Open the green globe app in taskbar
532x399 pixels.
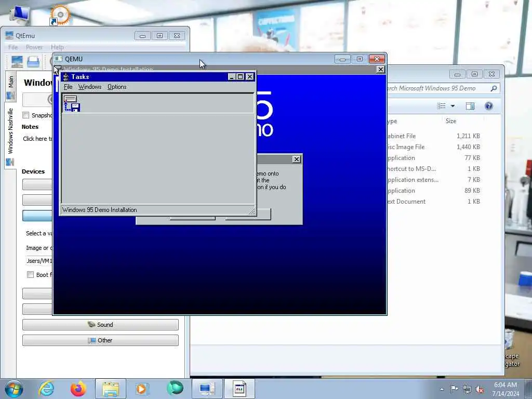pos(175,388)
